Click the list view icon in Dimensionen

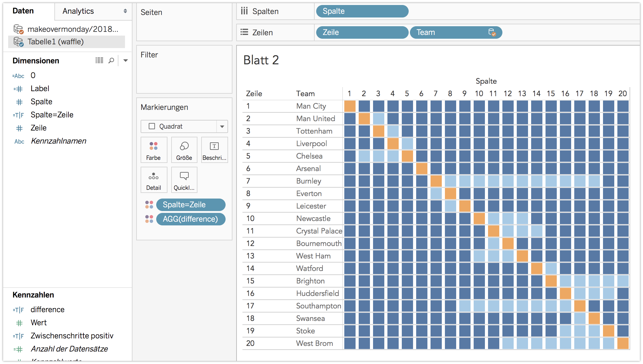[x=99, y=61]
